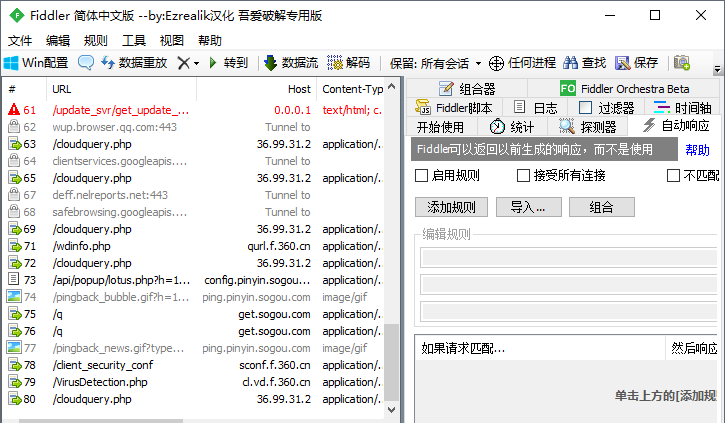Viewport: 725px width, 439px height.
Task: Switch to the 探测器 tab
Action: tap(588, 126)
